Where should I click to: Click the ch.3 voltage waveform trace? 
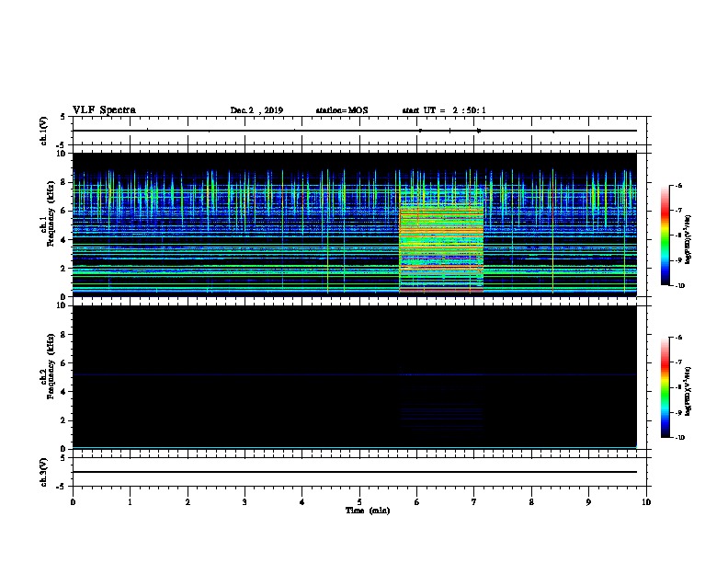click(x=354, y=472)
